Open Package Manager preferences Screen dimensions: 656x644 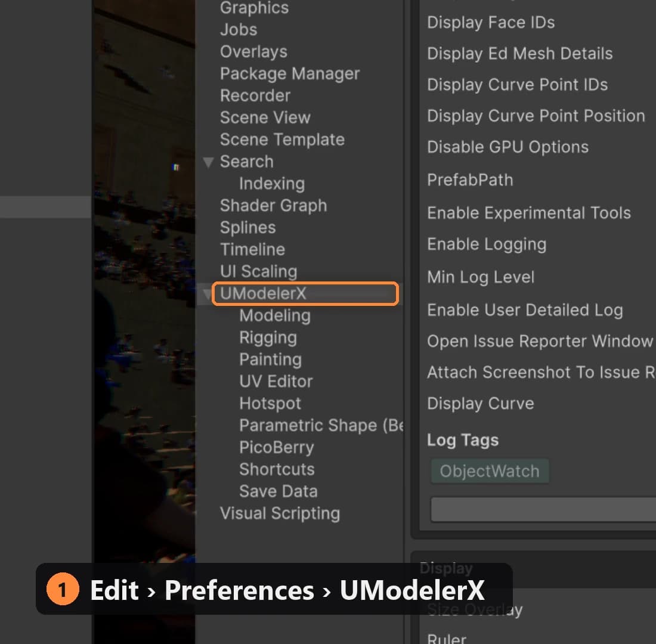pos(289,74)
